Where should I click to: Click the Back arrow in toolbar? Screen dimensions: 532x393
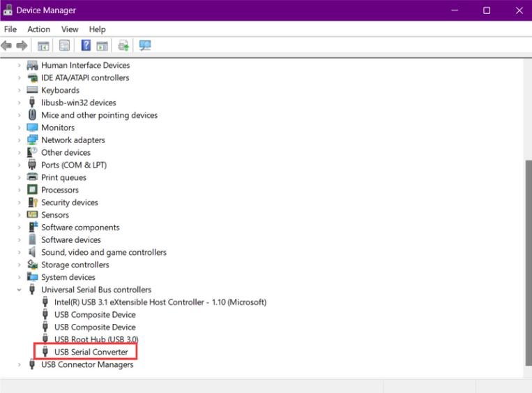coord(7,46)
